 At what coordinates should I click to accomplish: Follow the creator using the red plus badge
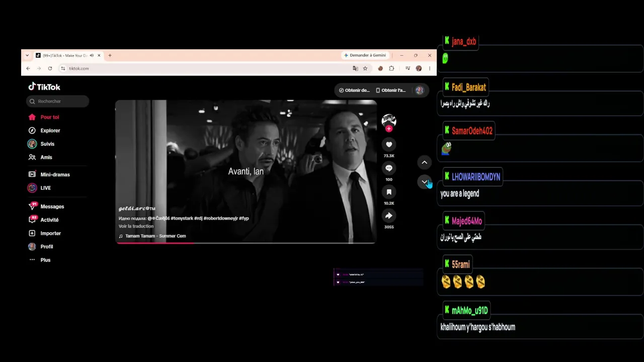(389, 129)
